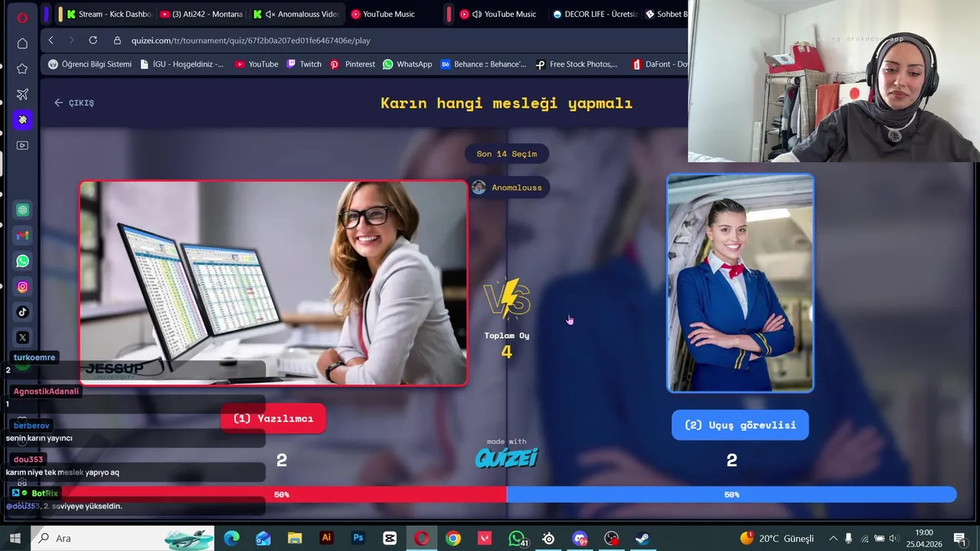
Task: Click ÇIKIŞ exit link
Action: click(x=74, y=103)
